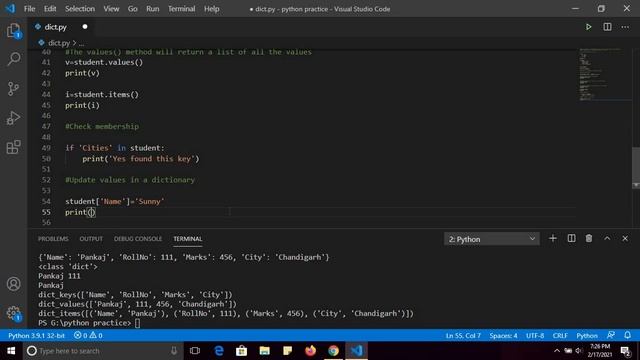Viewport: 640px width, 360px height.
Task: Show hidden system tray icons chevron
Action: pyautogui.click(x=557, y=351)
